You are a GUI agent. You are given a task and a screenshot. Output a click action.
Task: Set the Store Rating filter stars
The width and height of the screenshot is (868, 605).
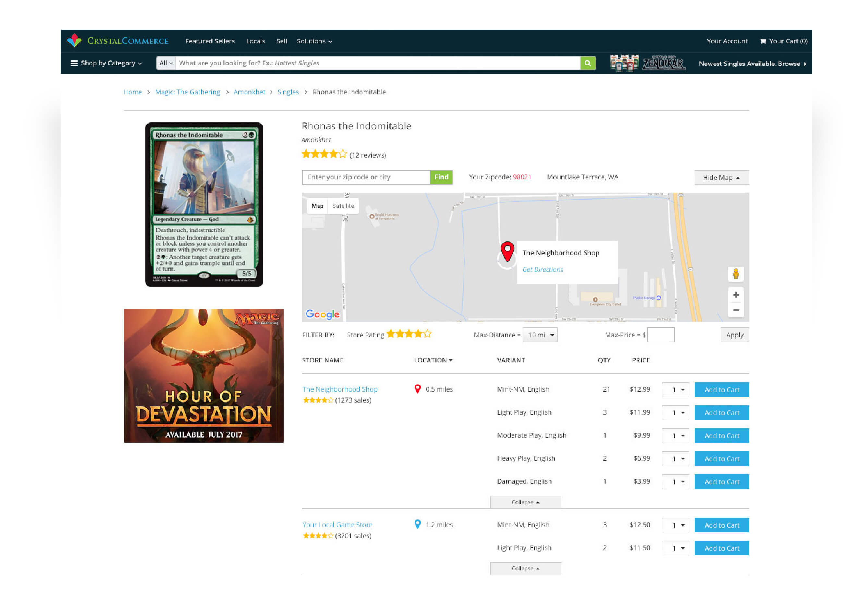point(409,334)
